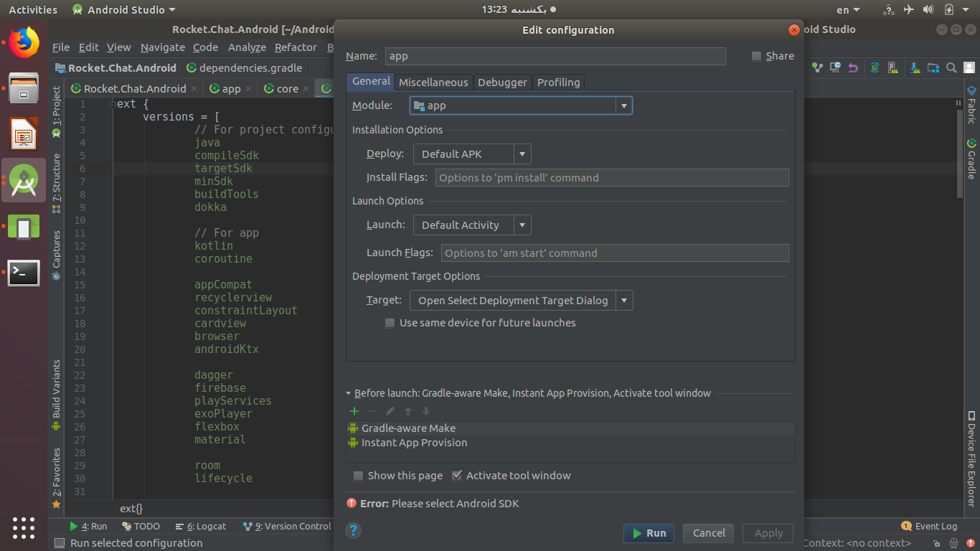980x551 pixels.
Task: Tick the Show this page checkbox
Action: [x=358, y=476]
